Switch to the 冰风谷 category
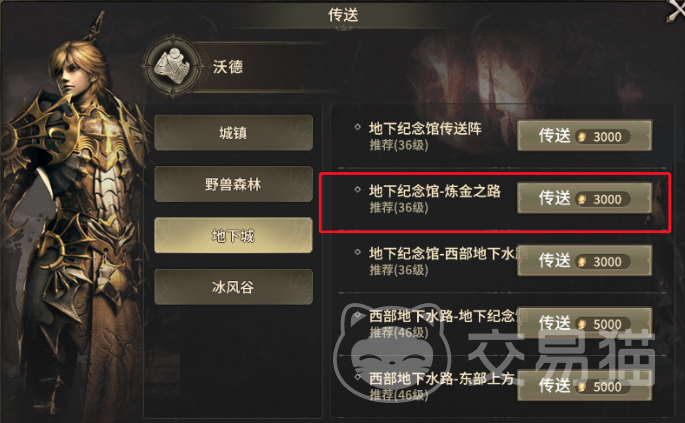The height and width of the screenshot is (423, 685). click(233, 287)
